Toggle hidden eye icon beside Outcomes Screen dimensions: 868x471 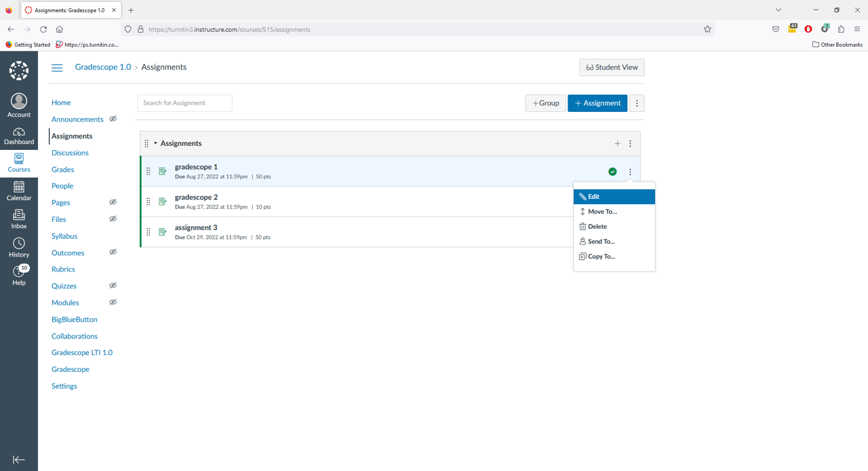pyautogui.click(x=113, y=252)
